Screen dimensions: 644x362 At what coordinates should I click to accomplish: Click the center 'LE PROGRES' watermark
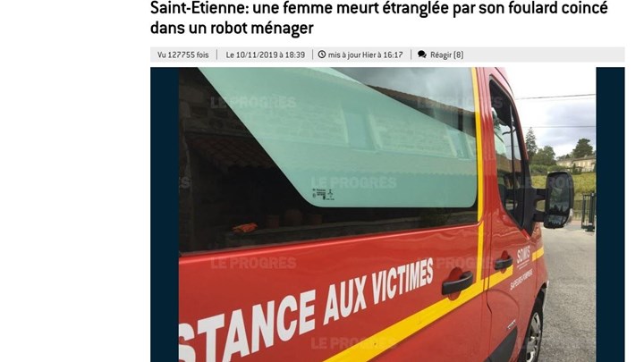pyautogui.click(x=353, y=182)
